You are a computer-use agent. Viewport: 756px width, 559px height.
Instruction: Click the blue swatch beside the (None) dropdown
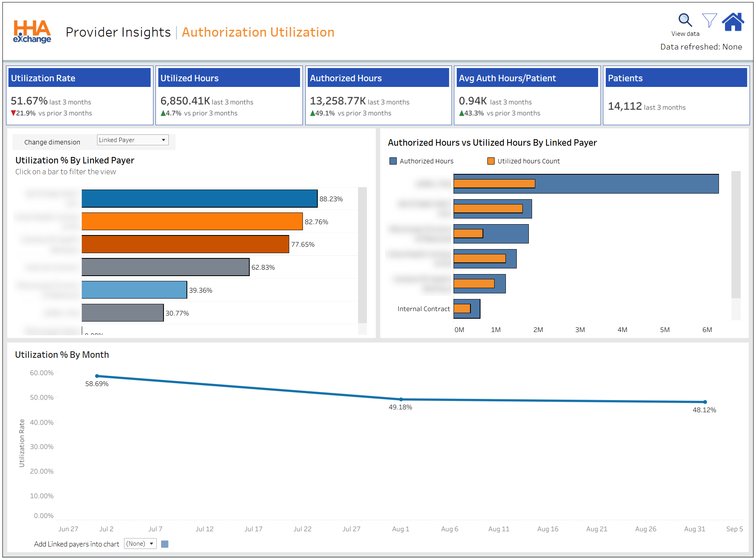165,544
